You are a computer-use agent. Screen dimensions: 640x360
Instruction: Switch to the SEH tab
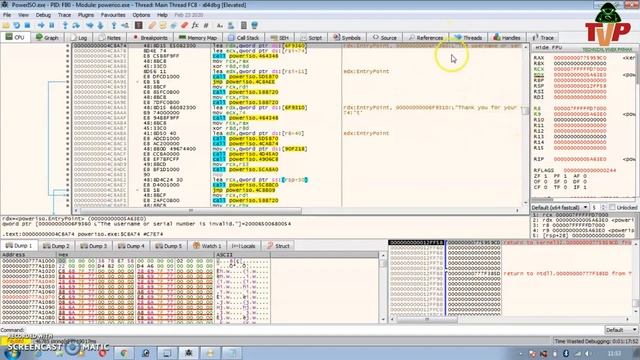tap(280, 38)
